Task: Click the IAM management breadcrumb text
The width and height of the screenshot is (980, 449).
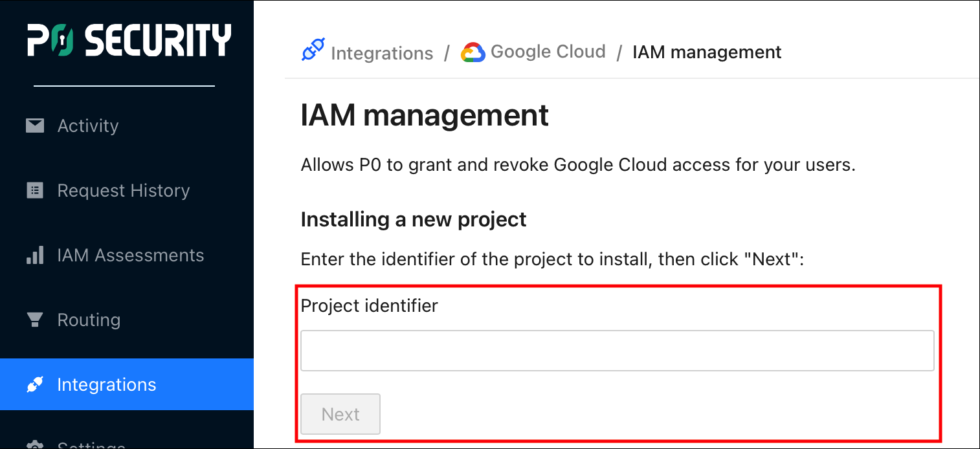Action: pos(707,52)
